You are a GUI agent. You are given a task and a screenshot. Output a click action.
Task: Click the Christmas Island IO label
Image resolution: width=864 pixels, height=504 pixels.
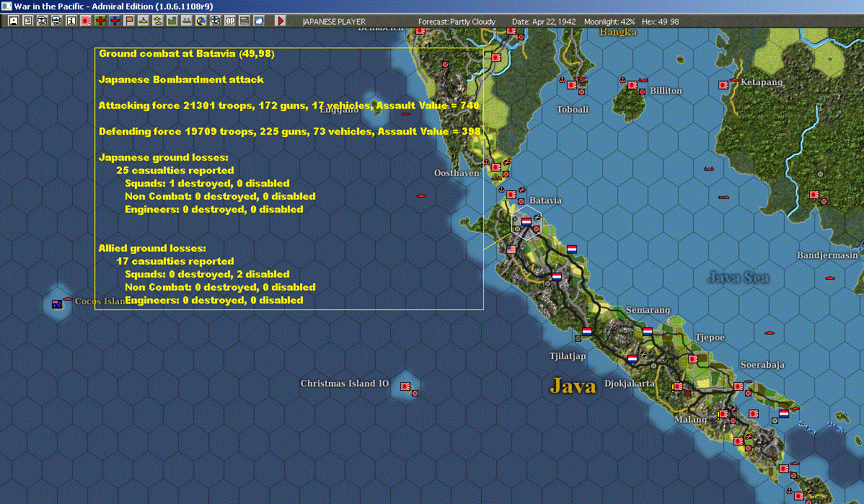tap(345, 384)
